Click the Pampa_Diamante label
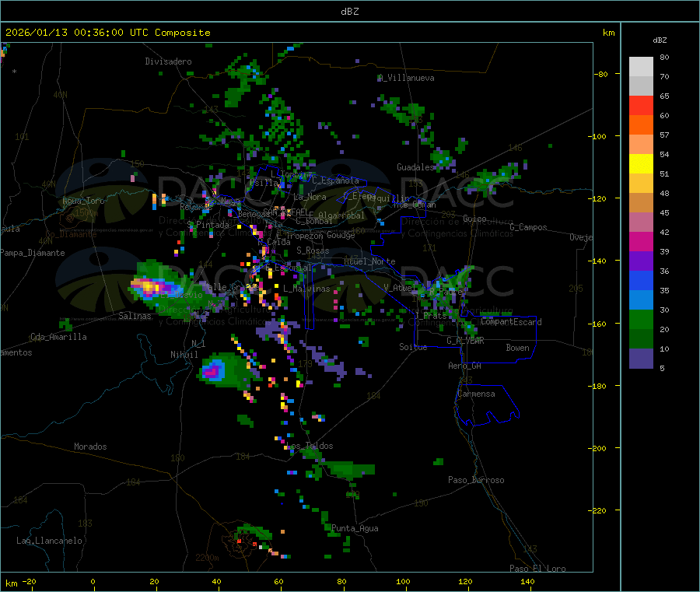700x592 pixels. pos(32,253)
